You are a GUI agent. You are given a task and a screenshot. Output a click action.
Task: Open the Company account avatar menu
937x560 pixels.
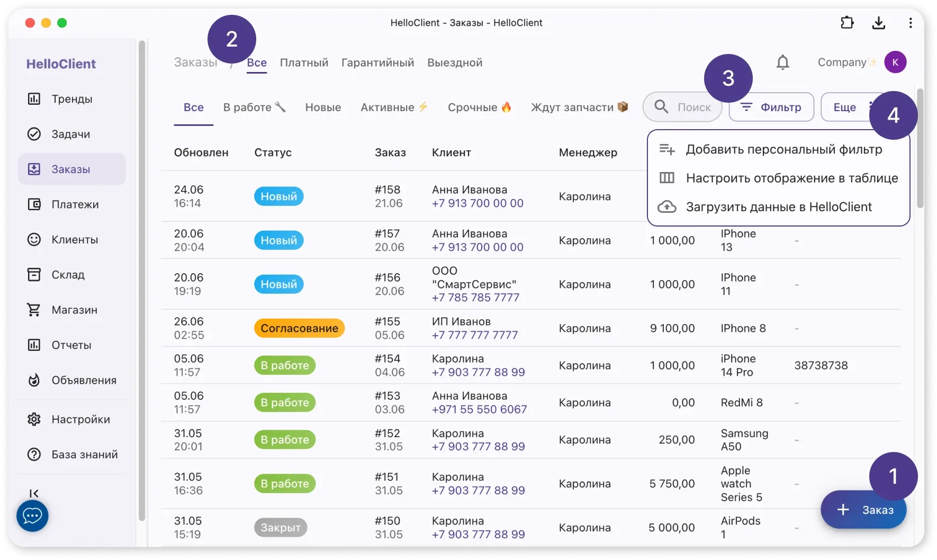(x=895, y=62)
